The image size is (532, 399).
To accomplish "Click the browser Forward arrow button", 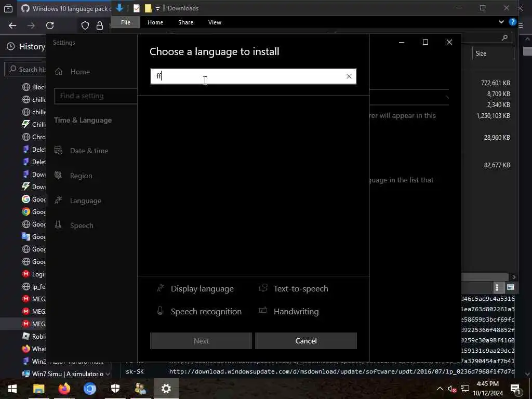I will coord(31,25).
